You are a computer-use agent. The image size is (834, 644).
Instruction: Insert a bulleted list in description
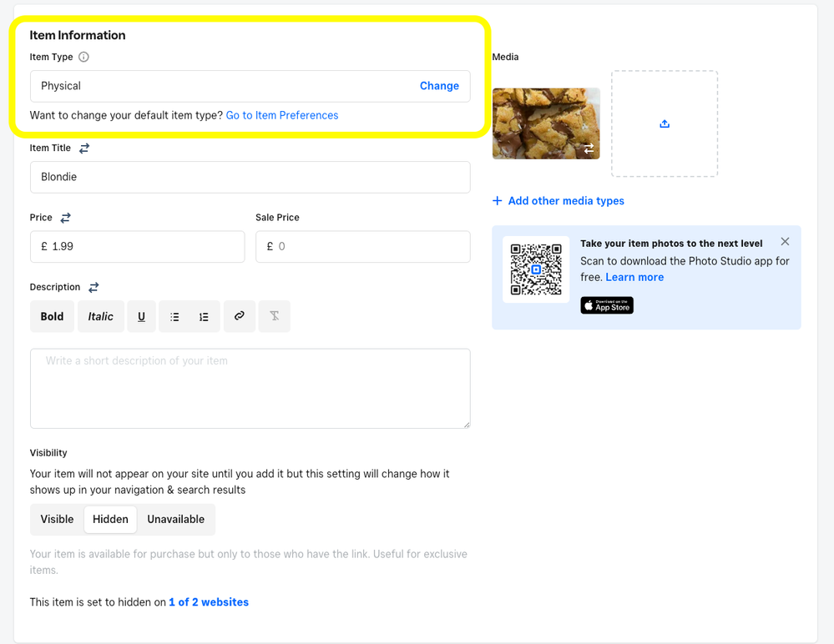tap(174, 317)
